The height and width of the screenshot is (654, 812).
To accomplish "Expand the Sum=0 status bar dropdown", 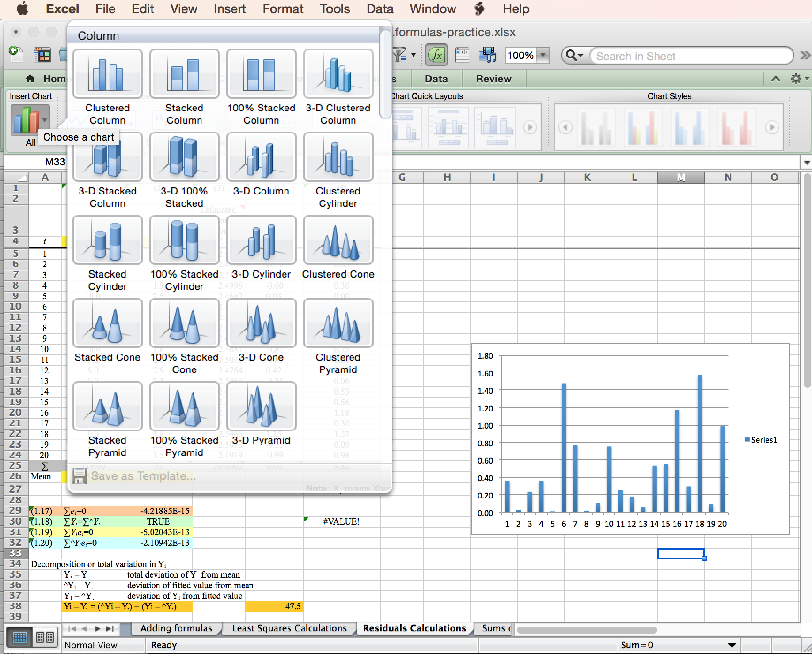I will pyautogui.click(x=732, y=645).
